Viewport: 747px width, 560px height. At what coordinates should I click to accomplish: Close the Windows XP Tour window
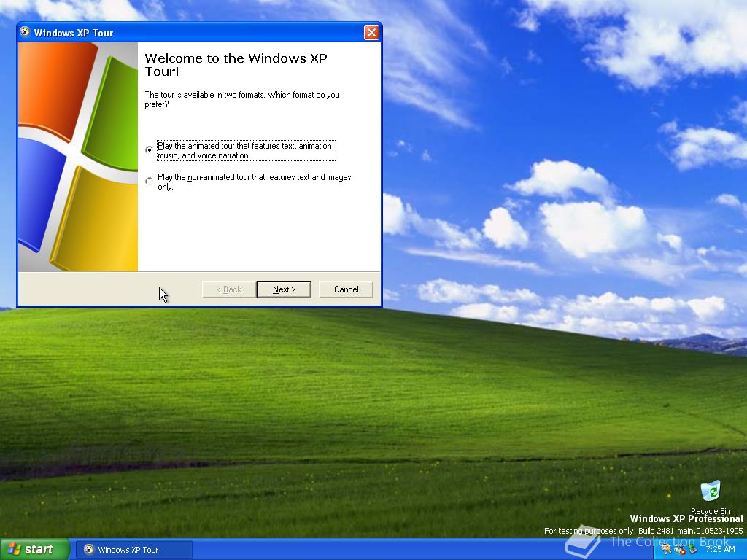tap(371, 32)
